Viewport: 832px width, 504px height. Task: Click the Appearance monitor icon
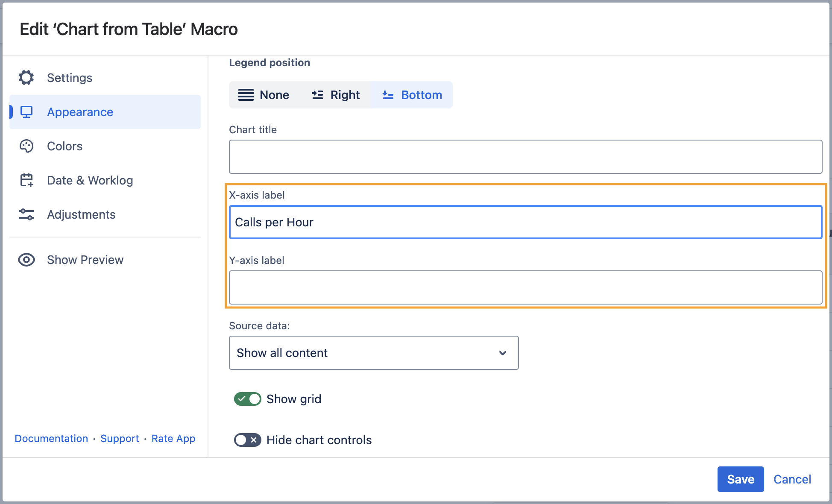[x=26, y=112]
